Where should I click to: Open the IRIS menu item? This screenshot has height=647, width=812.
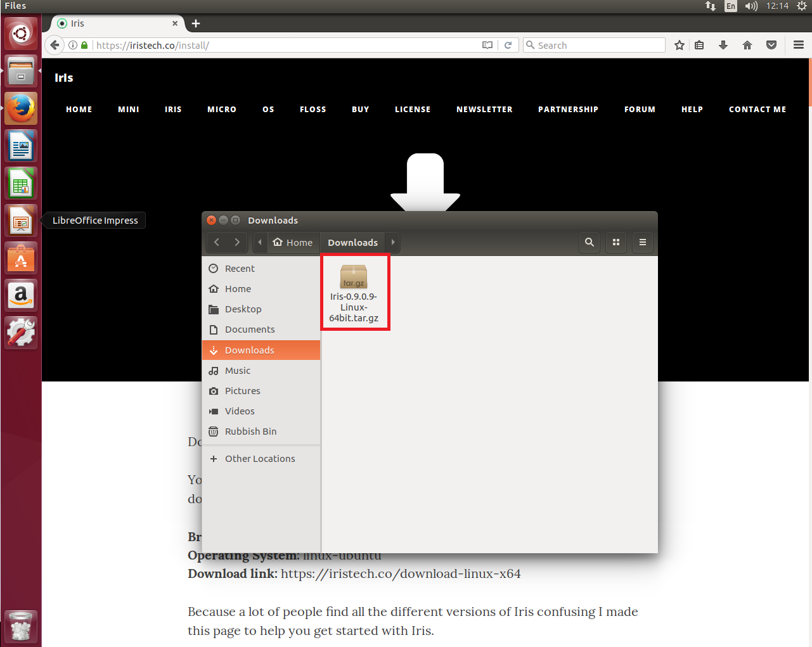(173, 110)
